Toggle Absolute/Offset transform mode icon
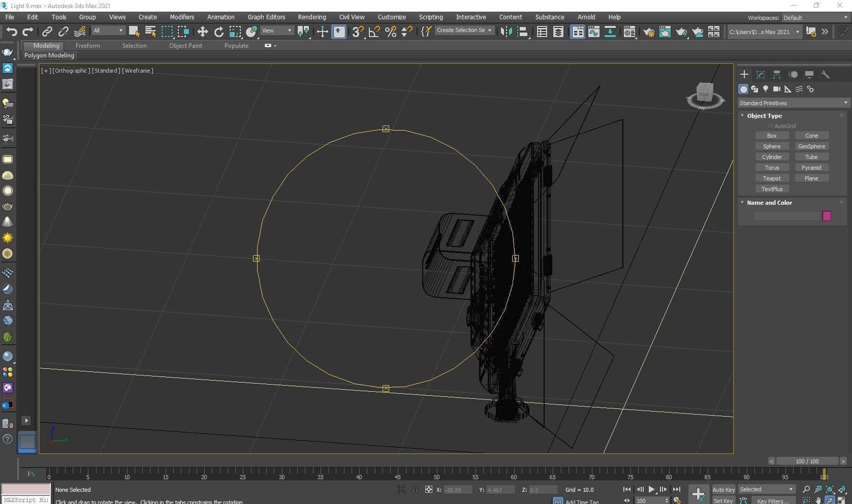Screen dimensions: 852x504 (428, 489)
